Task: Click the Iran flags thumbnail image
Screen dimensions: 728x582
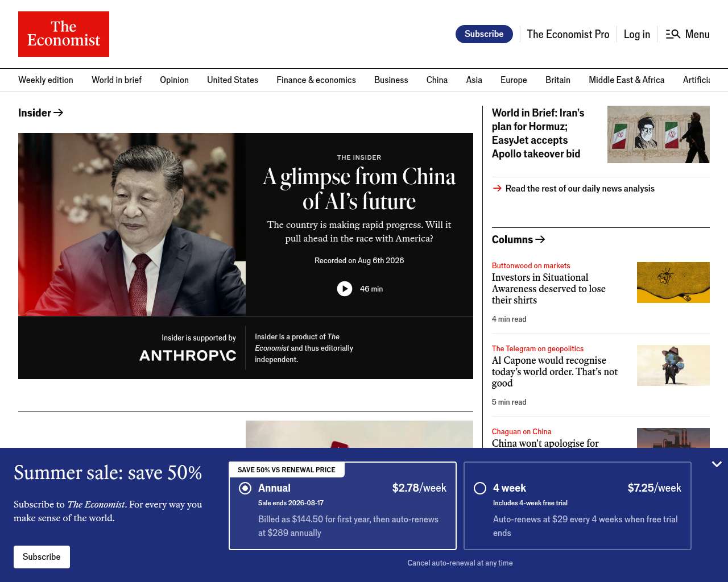Action: click(659, 134)
